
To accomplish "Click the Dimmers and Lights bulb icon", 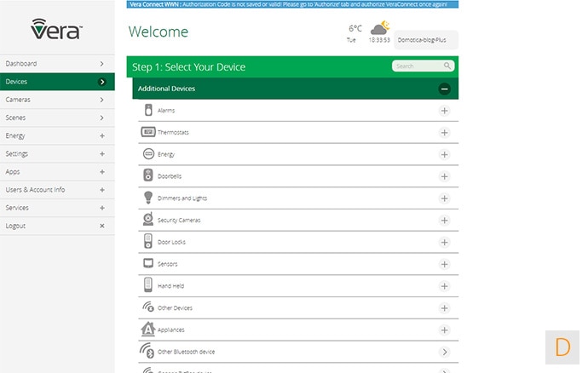I will tap(148, 198).
